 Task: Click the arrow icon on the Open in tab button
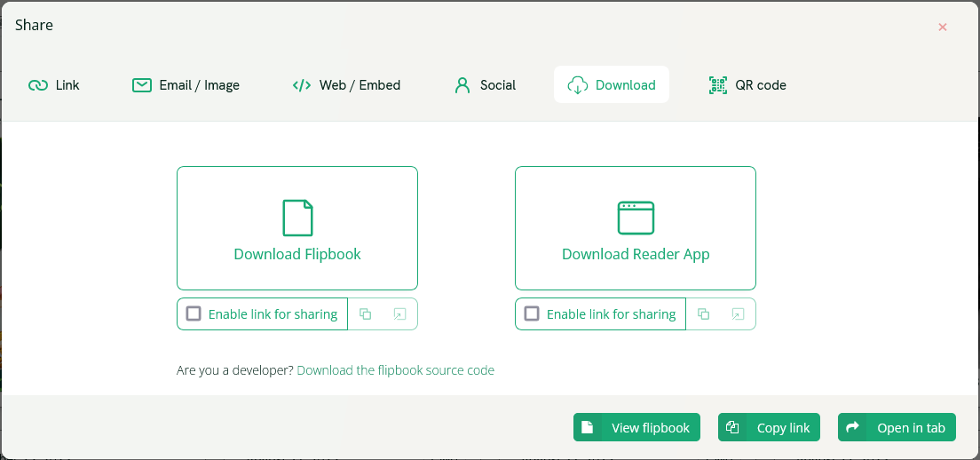pyautogui.click(x=852, y=427)
